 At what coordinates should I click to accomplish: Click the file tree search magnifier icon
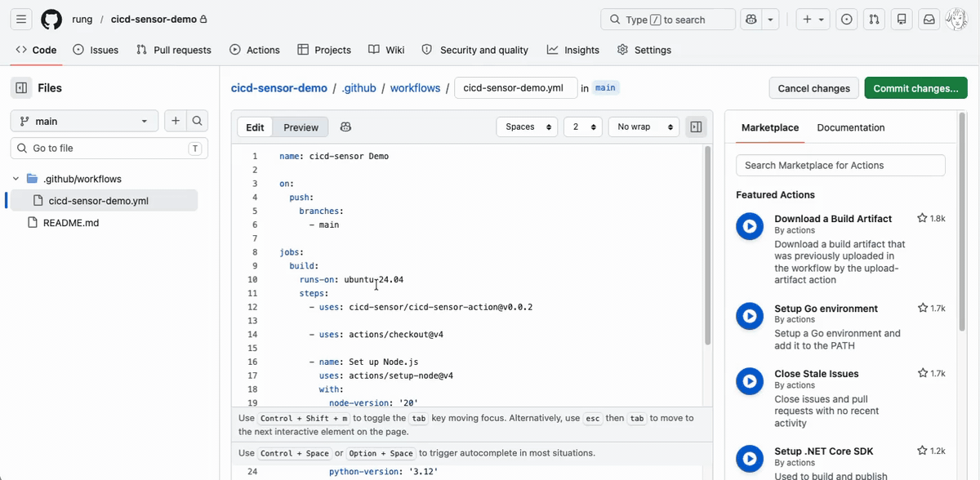198,121
